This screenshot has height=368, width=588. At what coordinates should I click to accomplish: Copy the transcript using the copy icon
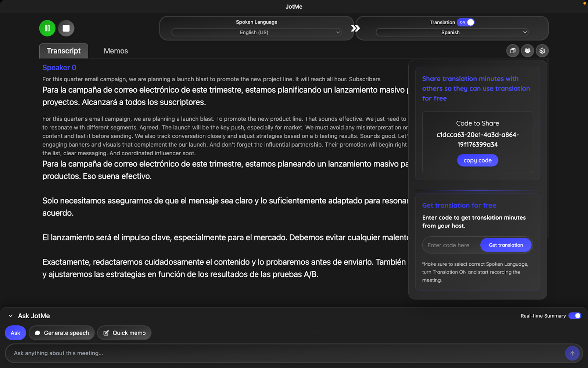tap(513, 50)
